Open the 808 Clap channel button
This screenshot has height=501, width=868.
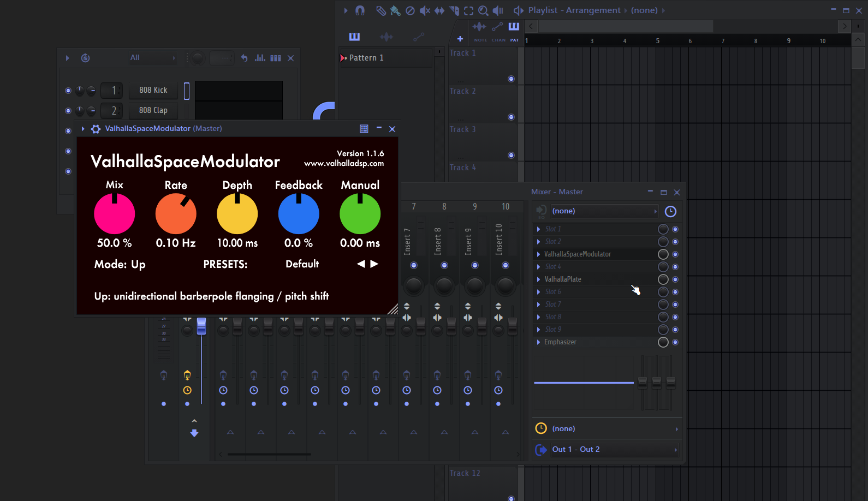(153, 110)
